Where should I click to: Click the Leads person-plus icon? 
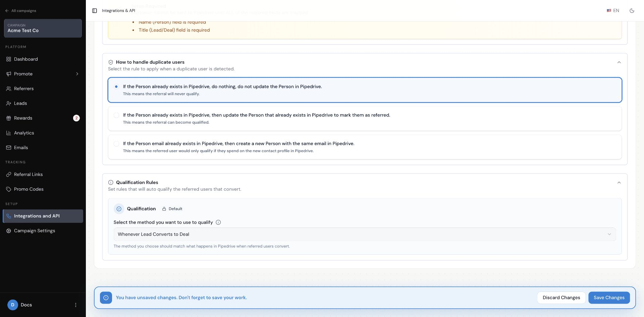(9, 104)
